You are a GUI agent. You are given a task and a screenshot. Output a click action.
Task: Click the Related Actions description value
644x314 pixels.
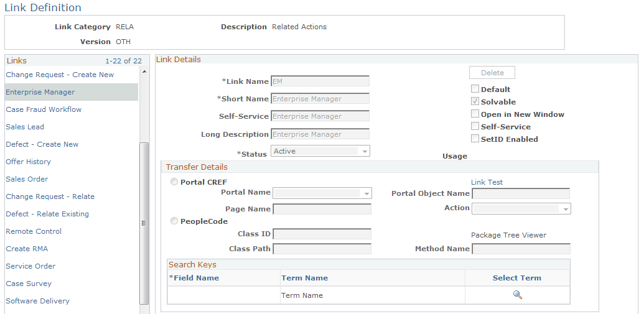[x=299, y=27]
